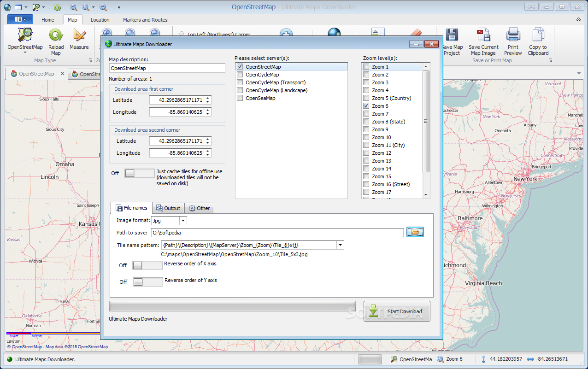Open the Markers and Routes ribbon tab

click(145, 20)
